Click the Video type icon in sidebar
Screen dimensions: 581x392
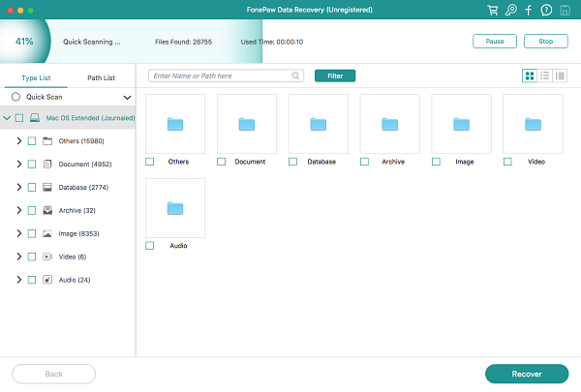pos(47,256)
